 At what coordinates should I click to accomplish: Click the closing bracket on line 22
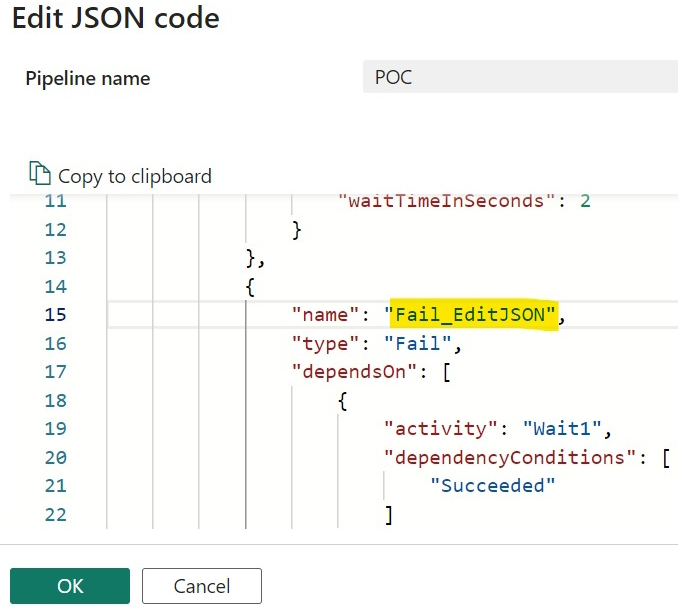[x=389, y=515]
